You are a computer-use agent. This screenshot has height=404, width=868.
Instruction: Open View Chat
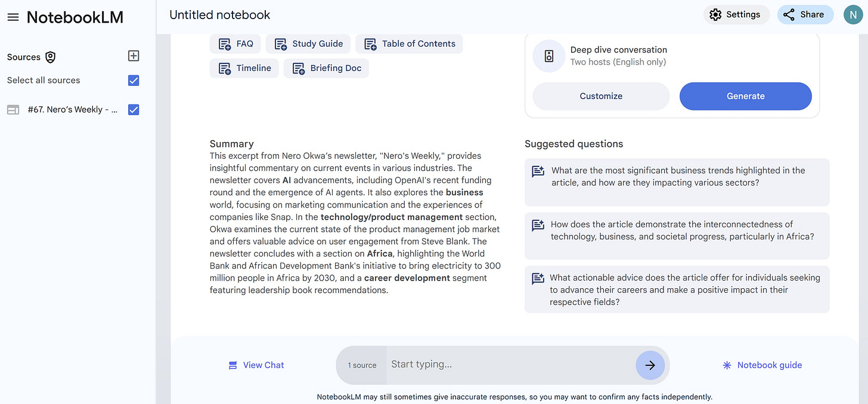[x=256, y=365]
